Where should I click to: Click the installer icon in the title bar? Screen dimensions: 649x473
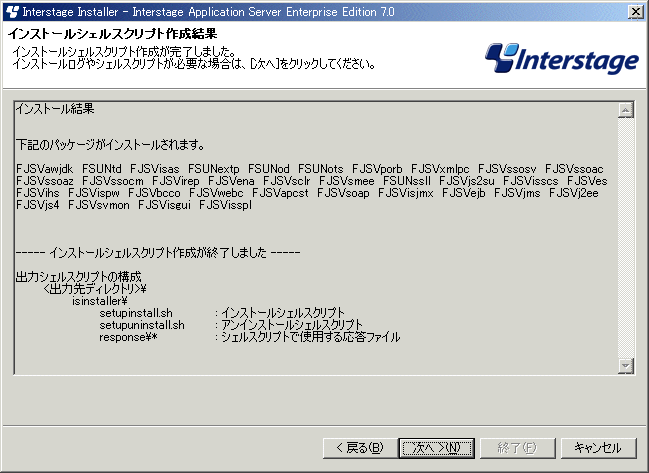[x=12, y=12]
